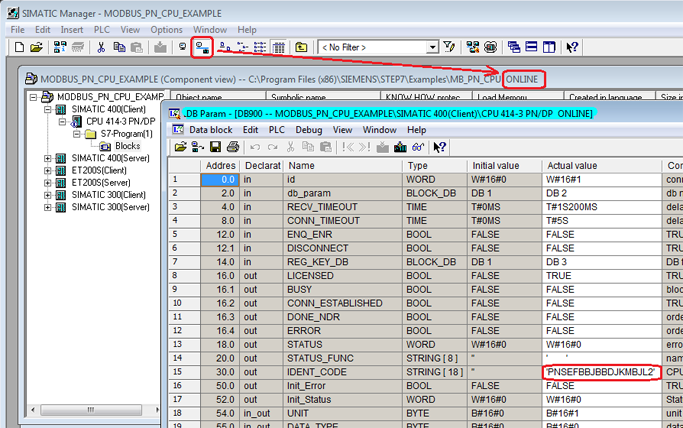
Task: Open the Options menu in SIMATIC Manager
Action: coord(166,30)
